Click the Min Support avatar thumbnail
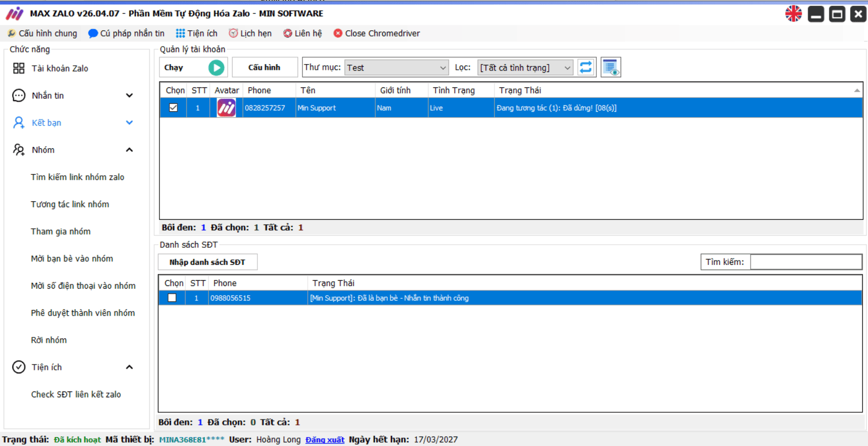868x446 pixels. (226, 108)
